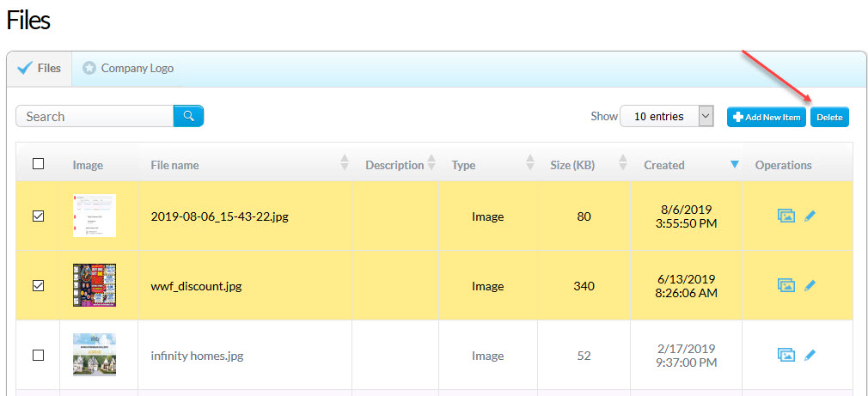Click the size value 340
This screenshot has width=868, height=396.
coord(584,286)
